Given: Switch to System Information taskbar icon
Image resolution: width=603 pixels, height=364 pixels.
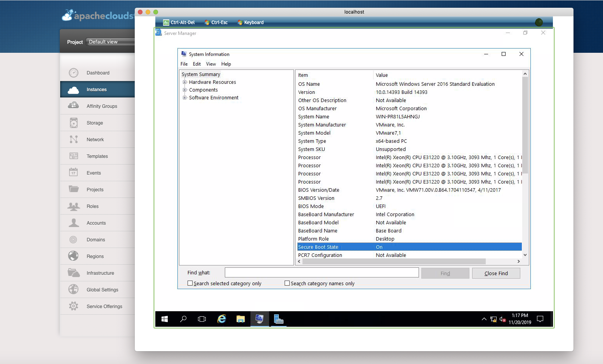Looking at the screenshot, I should pyautogui.click(x=259, y=319).
